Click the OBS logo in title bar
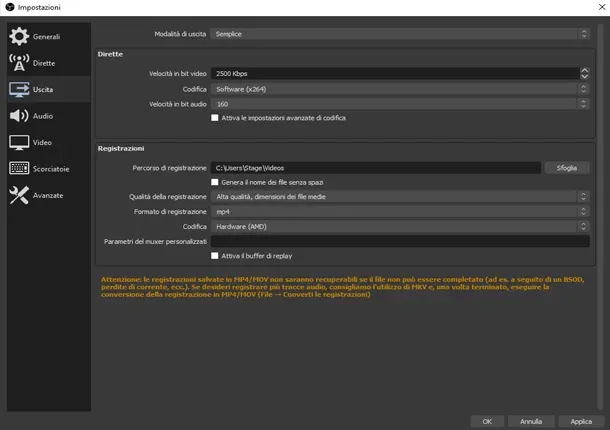 coord(8,7)
